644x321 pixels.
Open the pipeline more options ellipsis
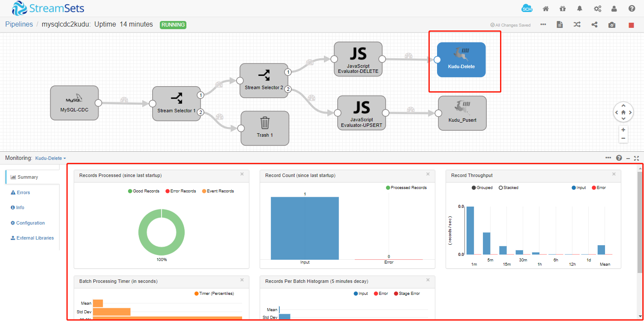click(x=543, y=24)
